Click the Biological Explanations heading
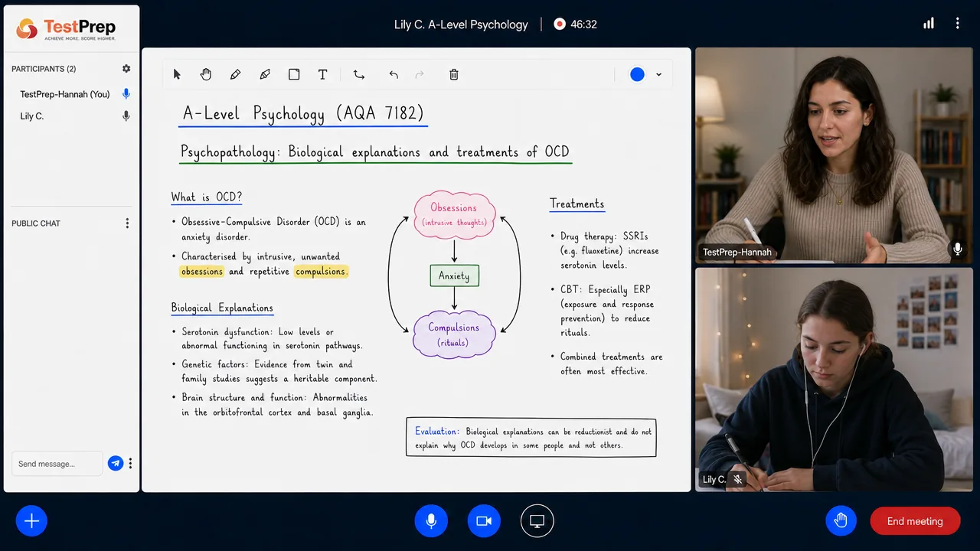 pyautogui.click(x=222, y=308)
